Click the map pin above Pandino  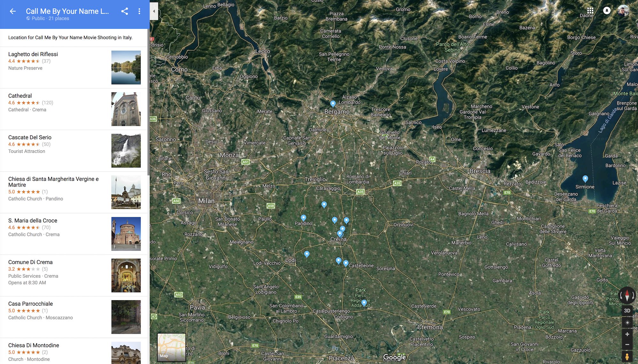303,218
